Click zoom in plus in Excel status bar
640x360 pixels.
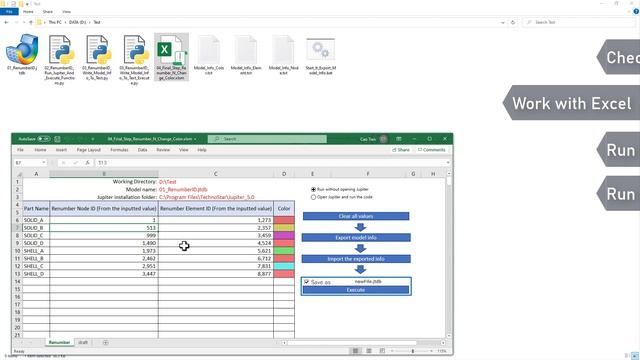[x=431, y=351]
